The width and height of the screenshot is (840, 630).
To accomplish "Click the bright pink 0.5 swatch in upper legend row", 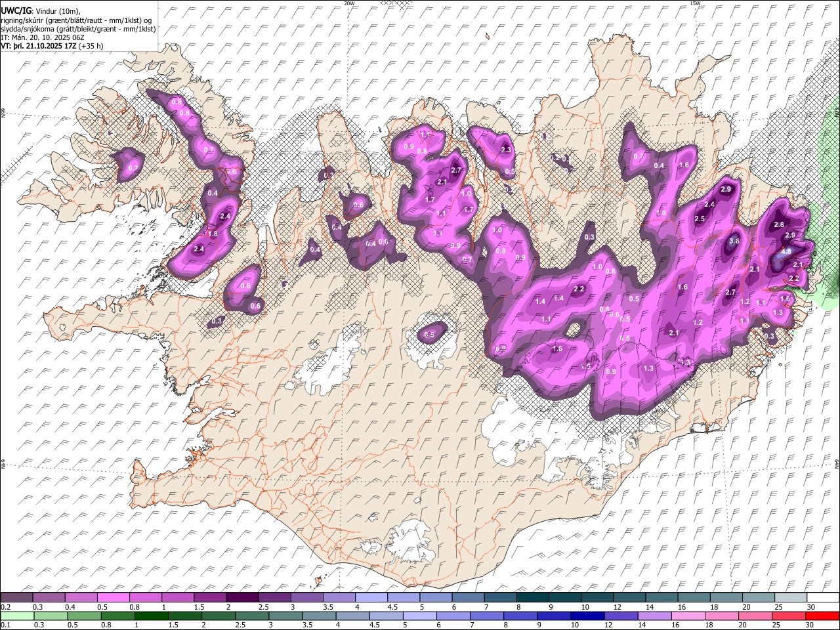I will click(114, 598).
